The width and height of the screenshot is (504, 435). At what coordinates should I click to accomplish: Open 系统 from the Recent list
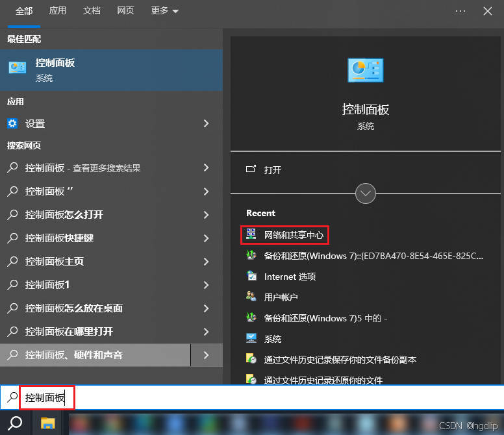[273, 339]
